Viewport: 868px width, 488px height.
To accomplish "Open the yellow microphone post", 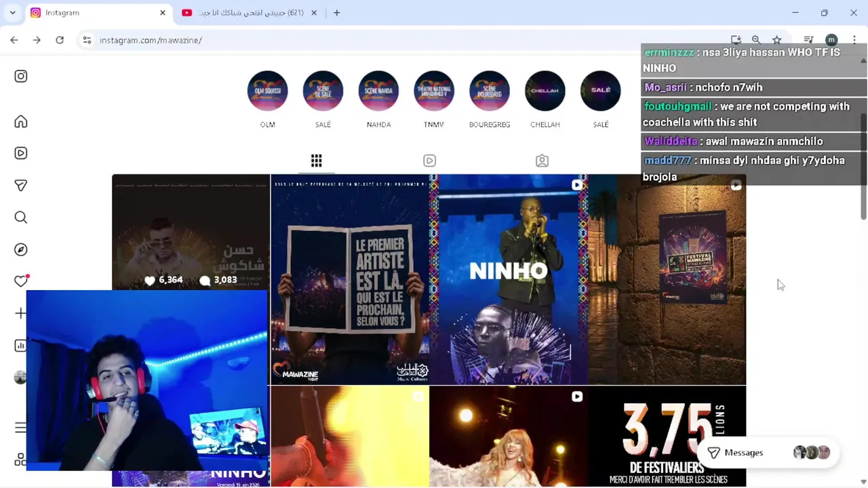I will (x=350, y=436).
